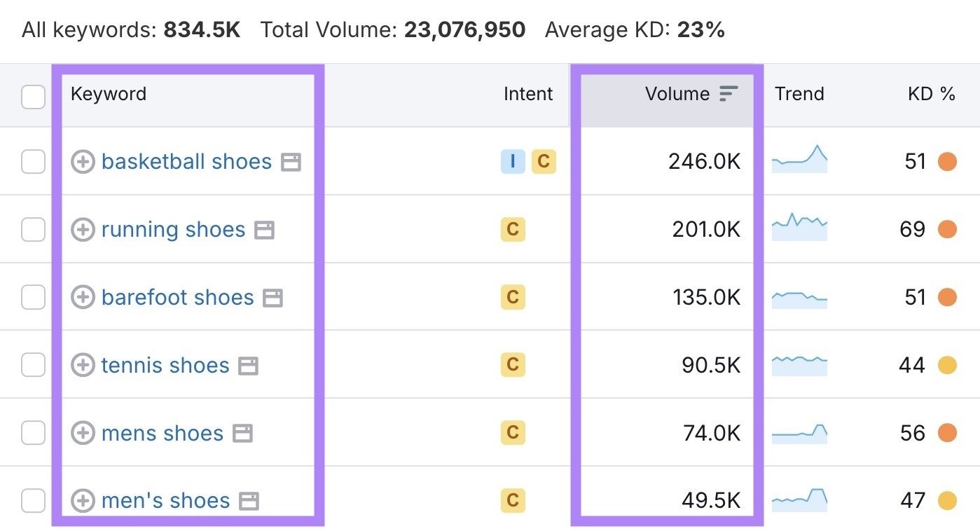
Task: Check the barefoot shoes row checkbox
Action: (33, 298)
